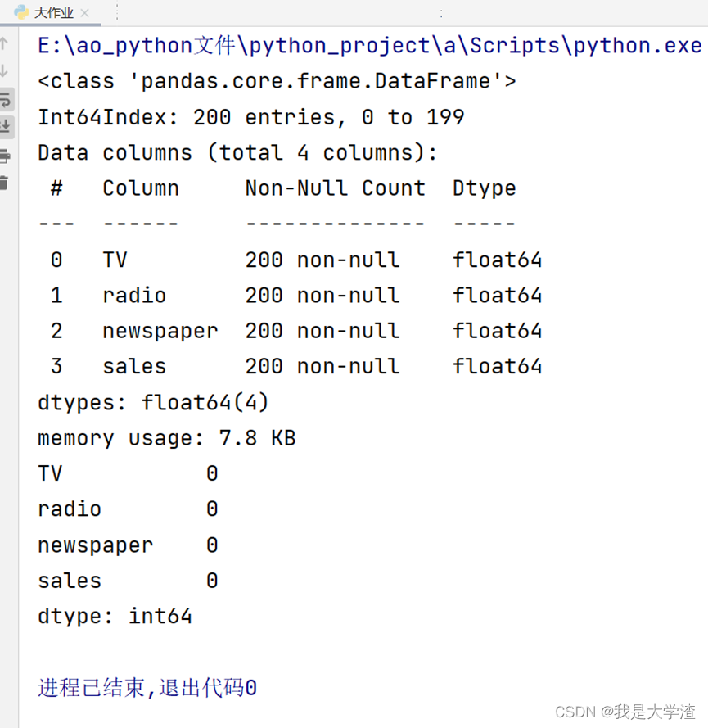
Task: Click the print console output icon
Action: click(5, 156)
